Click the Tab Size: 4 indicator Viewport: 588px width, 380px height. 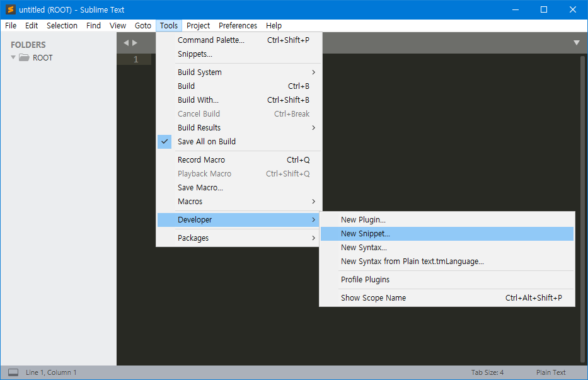coord(487,372)
